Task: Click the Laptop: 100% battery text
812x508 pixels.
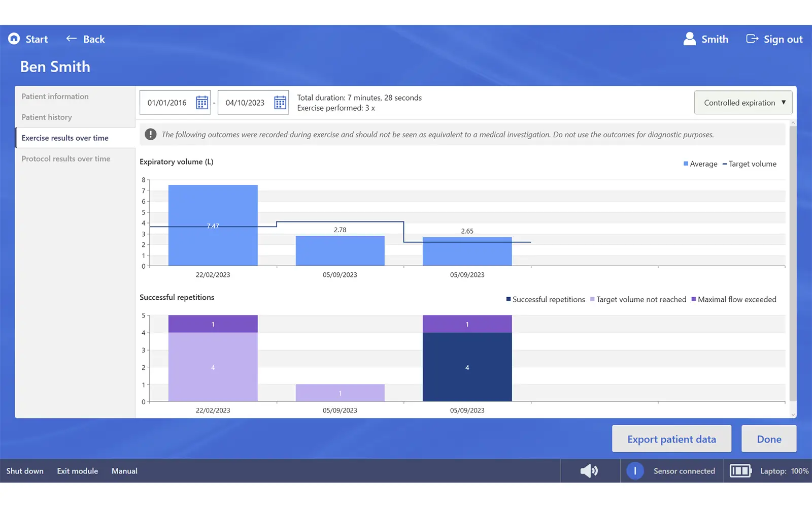Action: tap(785, 471)
